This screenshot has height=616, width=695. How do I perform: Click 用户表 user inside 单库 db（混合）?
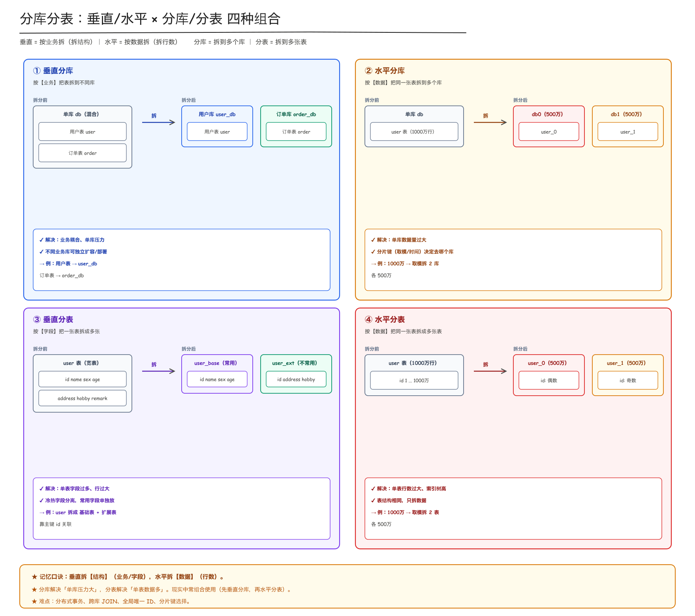click(83, 131)
